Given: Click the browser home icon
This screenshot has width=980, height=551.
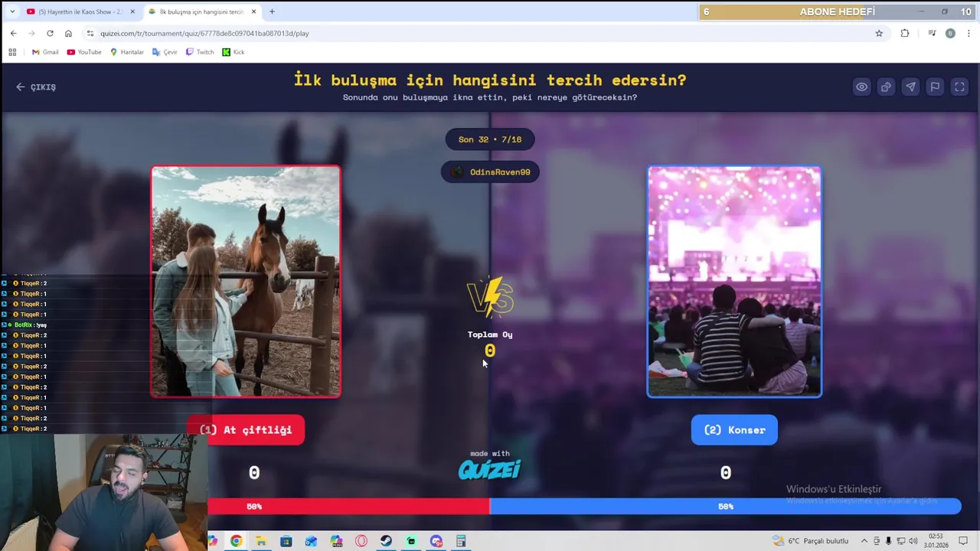Looking at the screenshot, I should click(x=68, y=34).
